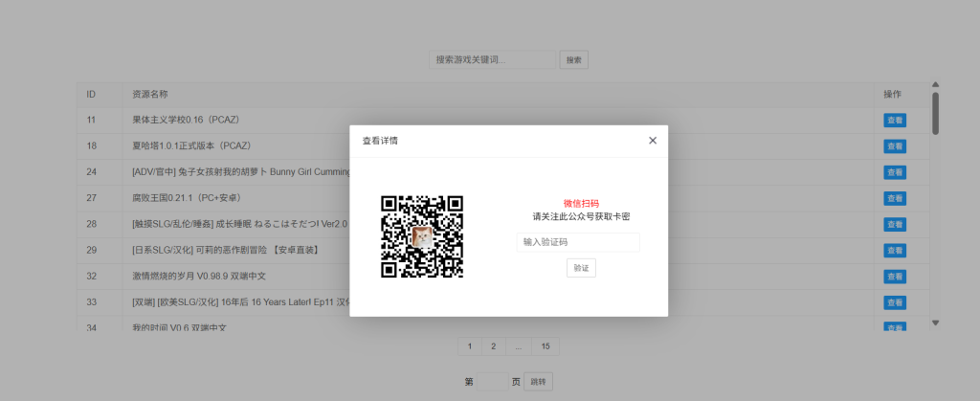The width and height of the screenshot is (980, 401).
Task: Click 查看 for row ID 27
Action: click(x=895, y=199)
